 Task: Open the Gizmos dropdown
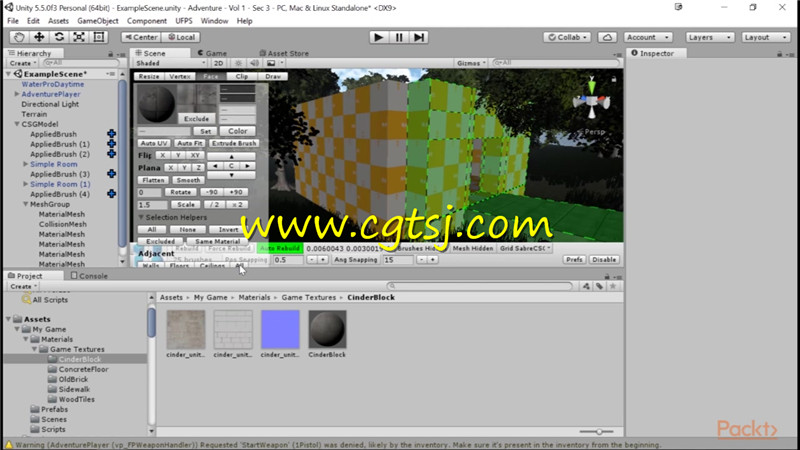coord(471,63)
